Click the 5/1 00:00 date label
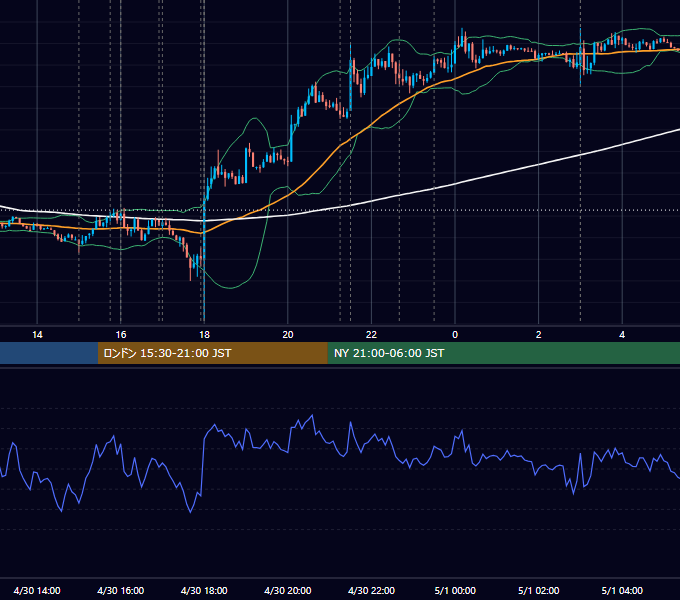The height and width of the screenshot is (600, 680). (x=455, y=590)
